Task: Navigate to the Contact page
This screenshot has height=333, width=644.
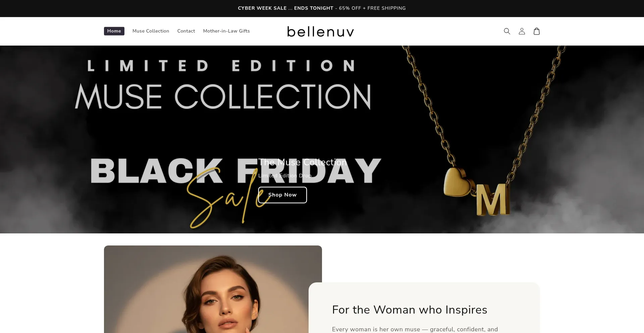Action: (186, 31)
